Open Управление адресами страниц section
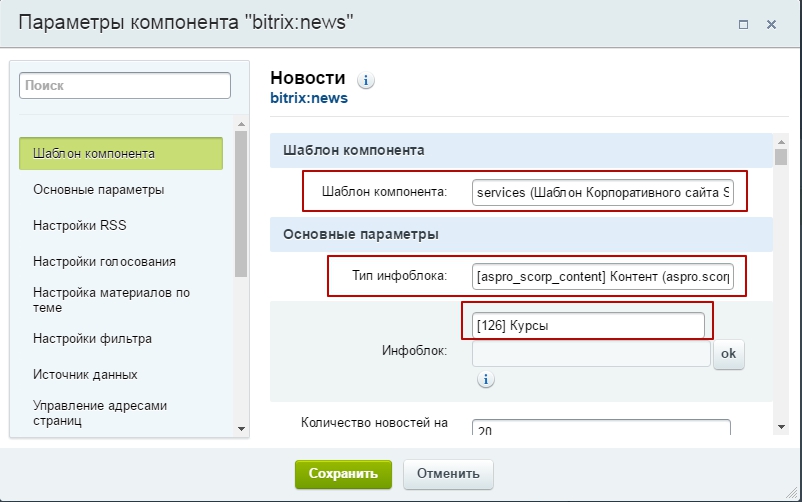 click(100, 413)
